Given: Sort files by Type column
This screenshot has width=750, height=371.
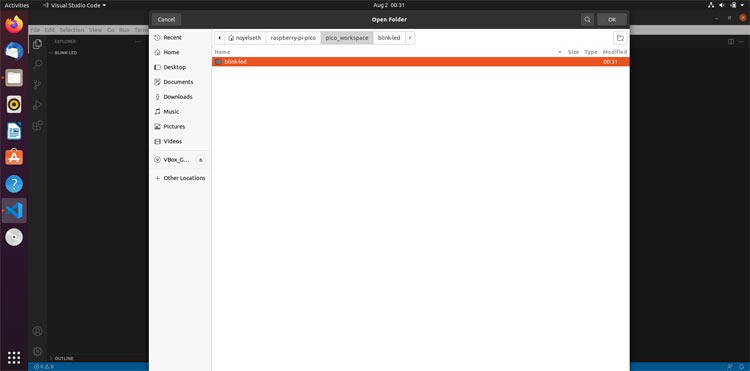Looking at the screenshot, I should [591, 52].
